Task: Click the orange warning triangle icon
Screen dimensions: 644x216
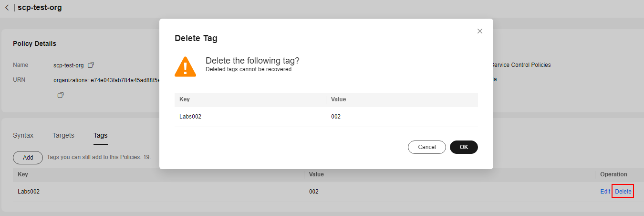Action: coord(185,67)
